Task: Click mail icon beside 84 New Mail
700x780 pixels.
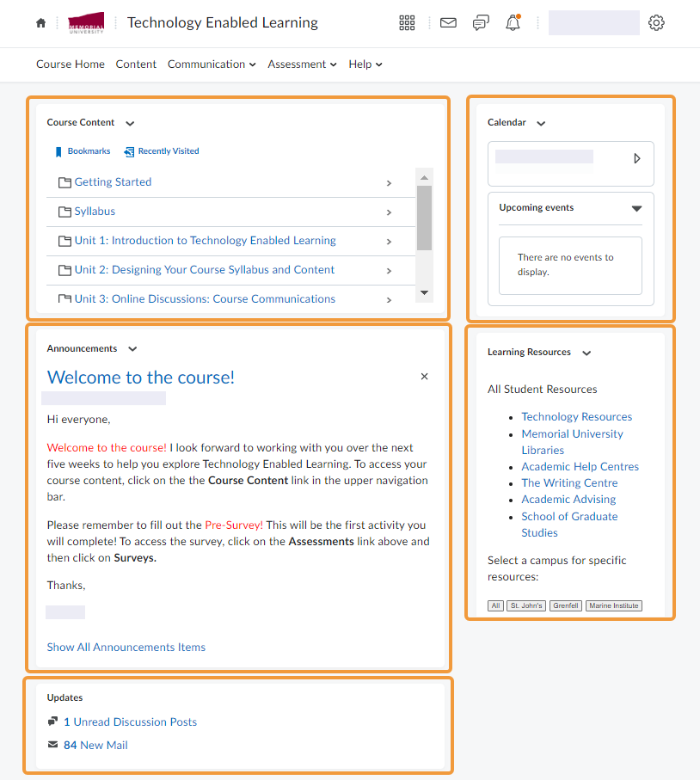Action: pyautogui.click(x=52, y=745)
